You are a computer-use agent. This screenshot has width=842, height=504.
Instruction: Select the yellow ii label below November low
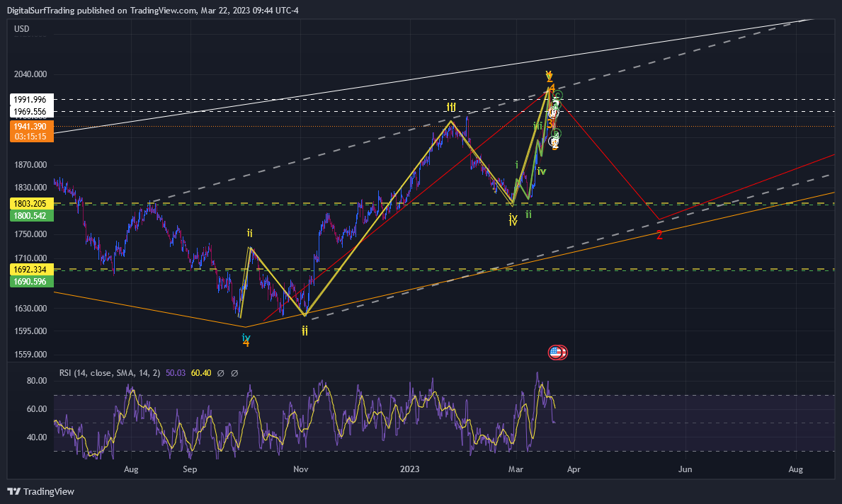pyautogui.click(x=305, y=331)
